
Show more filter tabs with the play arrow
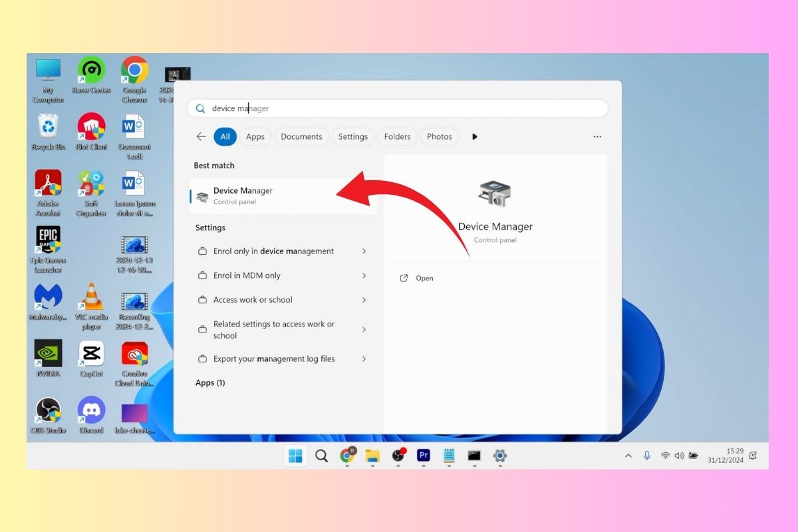point(475,136)
